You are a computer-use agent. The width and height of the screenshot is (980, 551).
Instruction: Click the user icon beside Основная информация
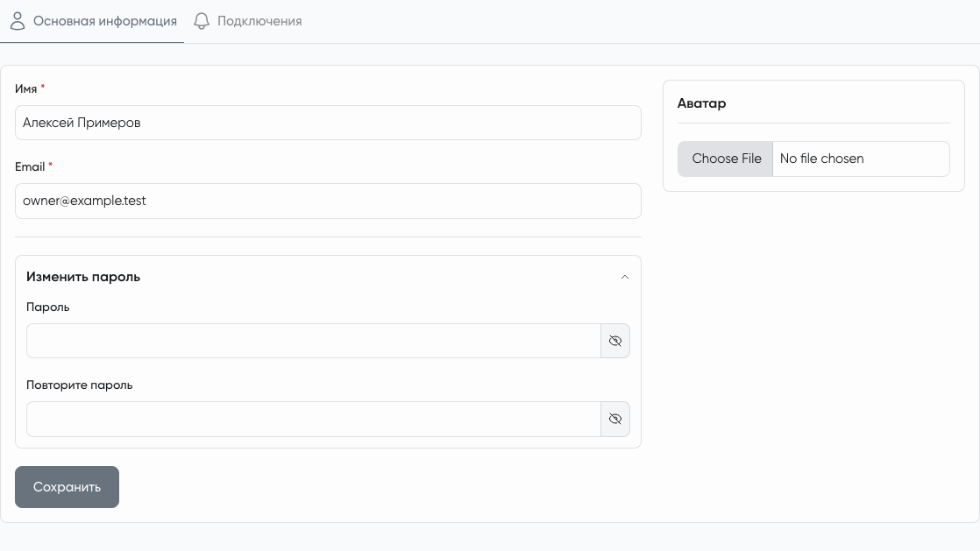(x=18, y=21)
